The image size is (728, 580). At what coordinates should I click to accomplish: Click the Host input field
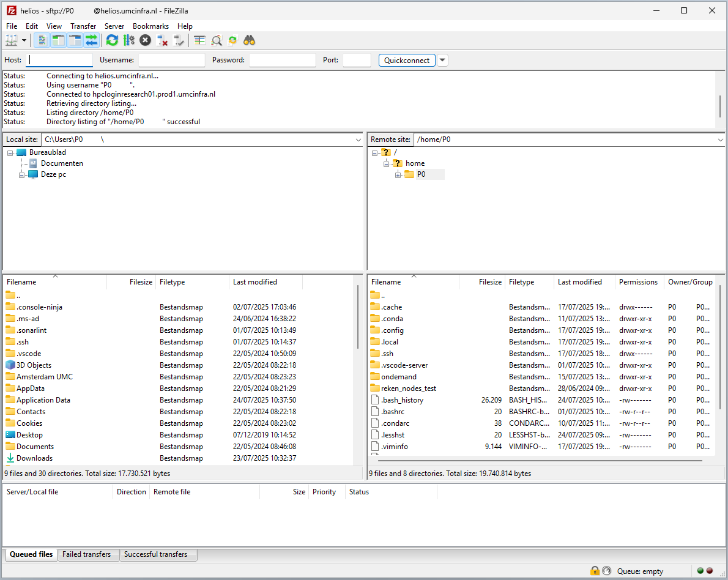coord(59,61)
